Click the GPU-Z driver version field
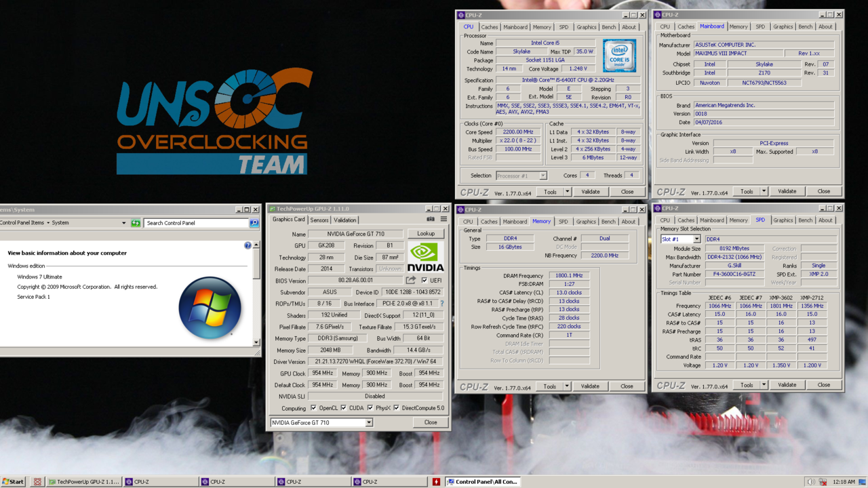Screen dimensions: 868x488 pos(375,362)
